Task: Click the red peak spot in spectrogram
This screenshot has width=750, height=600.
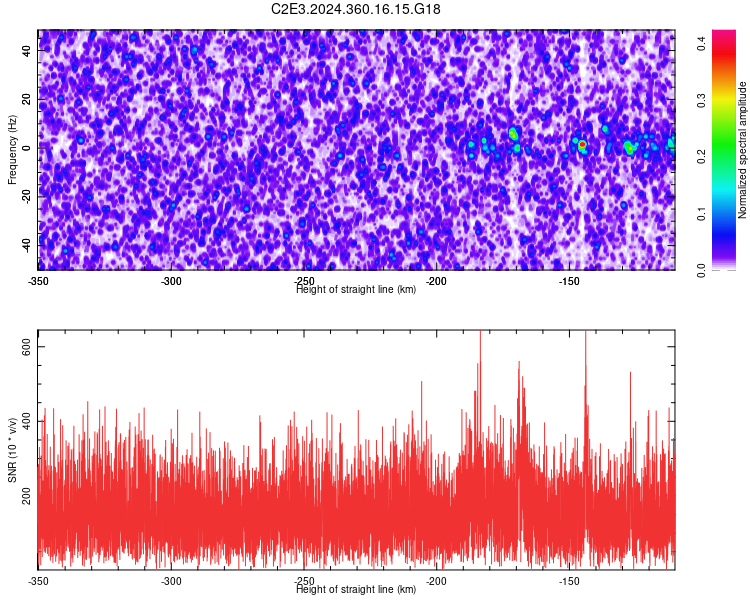Action: [x=582, y=144]
